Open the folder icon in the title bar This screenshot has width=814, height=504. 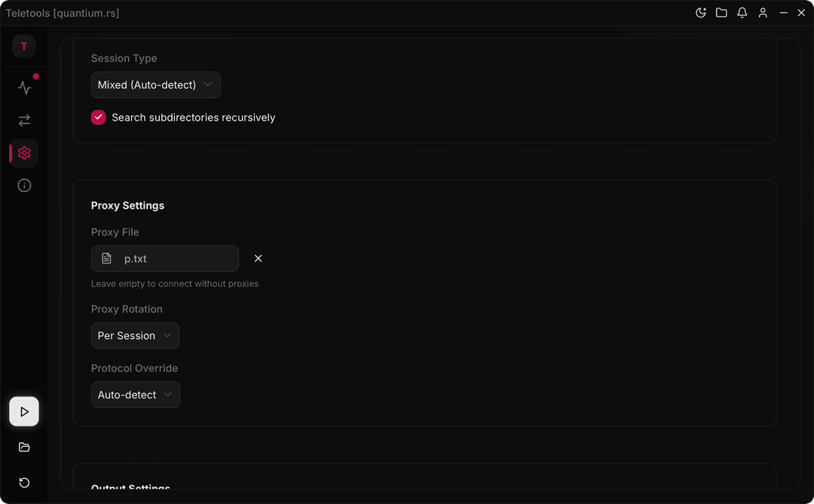(721, 13)
